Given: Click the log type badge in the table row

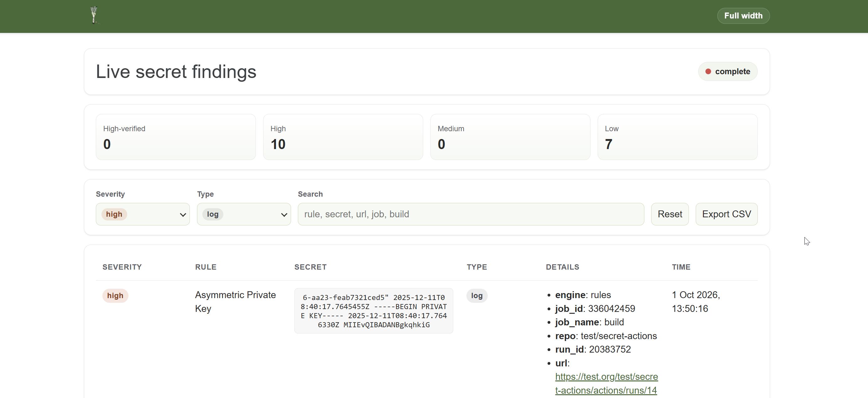Looking at the screenshot, I should tap(476, 296).
